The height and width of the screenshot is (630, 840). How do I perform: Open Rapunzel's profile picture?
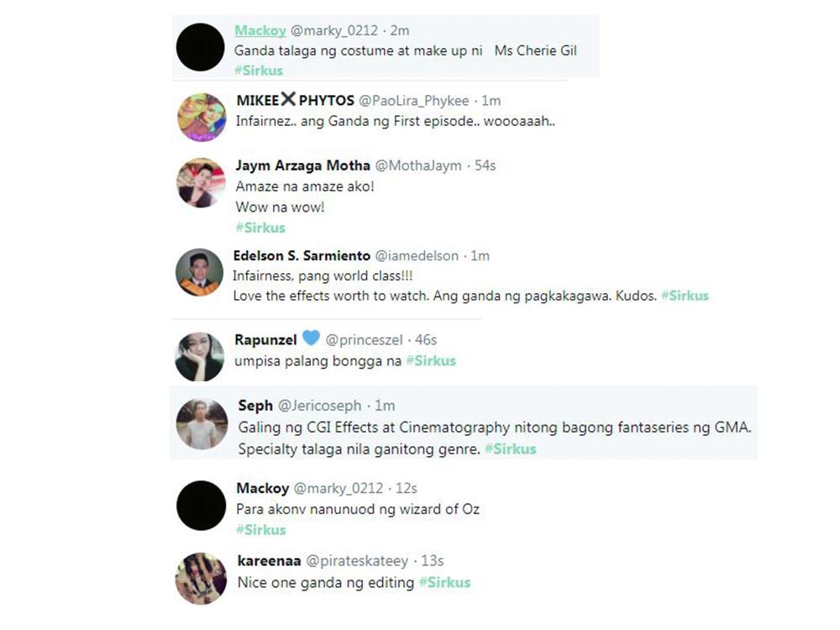pyautogui.click(x=200, y=356)
